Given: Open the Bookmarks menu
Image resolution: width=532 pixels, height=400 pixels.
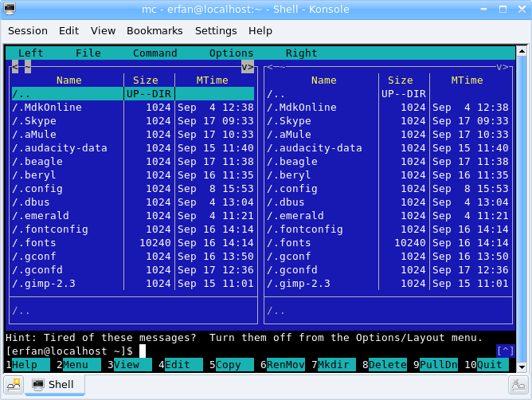Looking at the screenshot, I should (155, 31).
